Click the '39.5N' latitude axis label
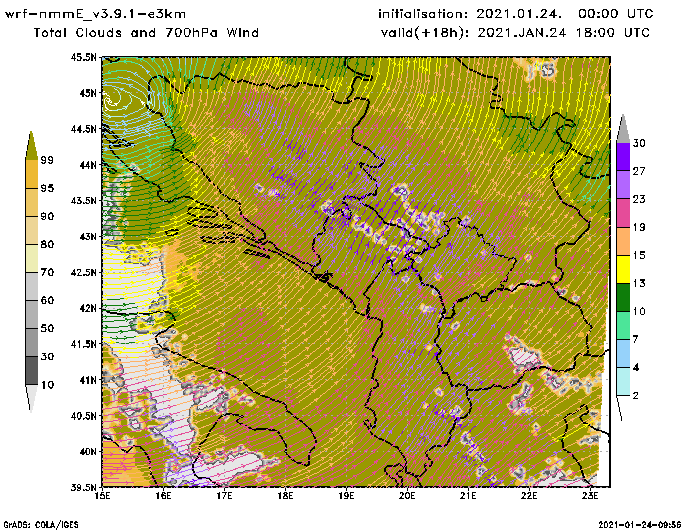 point(83,487)
